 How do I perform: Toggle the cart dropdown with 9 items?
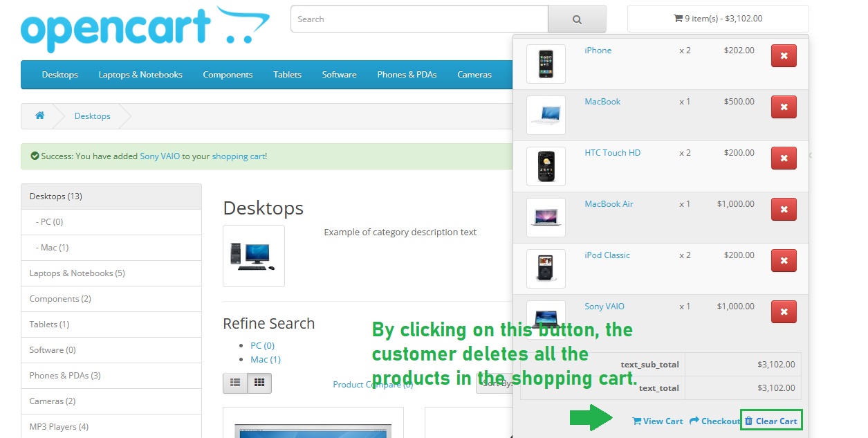[x=717, y=19]
